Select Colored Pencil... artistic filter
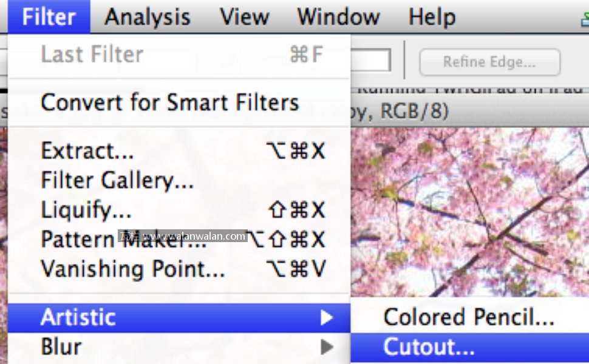Viewport: 589px width, 364px height. click(x=469, y=317)
